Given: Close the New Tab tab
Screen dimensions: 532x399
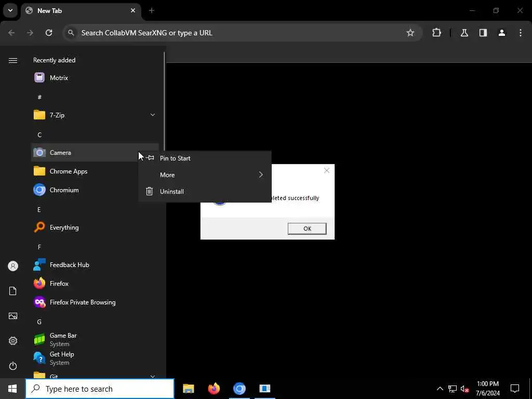Looking at the screenshot, I should click(133, 10).
